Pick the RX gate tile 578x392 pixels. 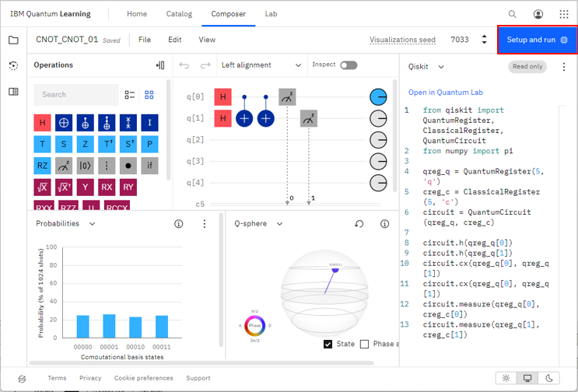pos(107,187)
